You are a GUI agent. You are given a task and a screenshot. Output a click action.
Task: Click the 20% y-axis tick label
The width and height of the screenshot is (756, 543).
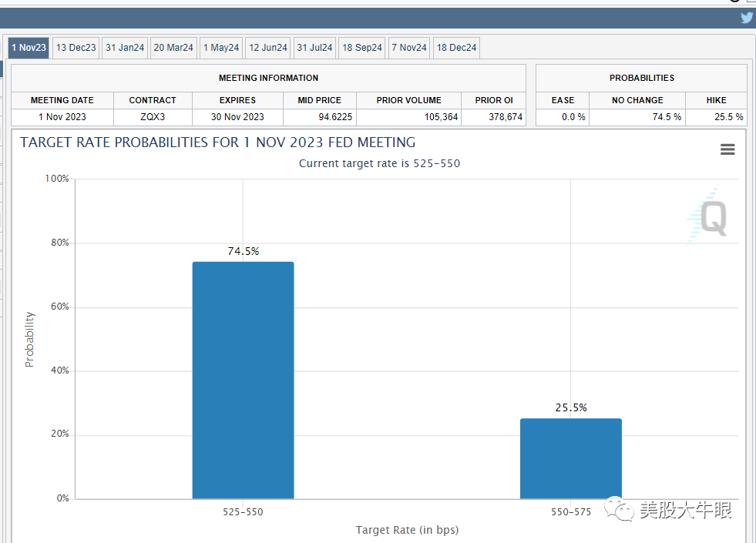click(60, 434)
